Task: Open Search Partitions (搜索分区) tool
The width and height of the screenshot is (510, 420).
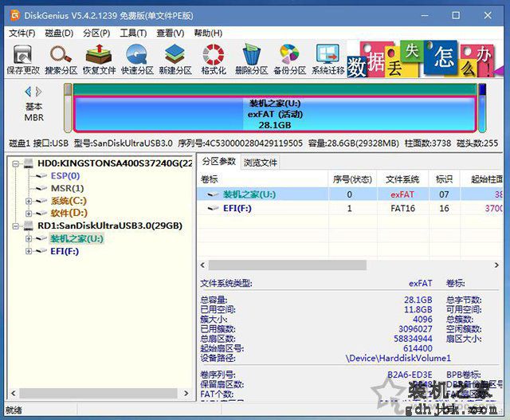Action: coord(61,60)
